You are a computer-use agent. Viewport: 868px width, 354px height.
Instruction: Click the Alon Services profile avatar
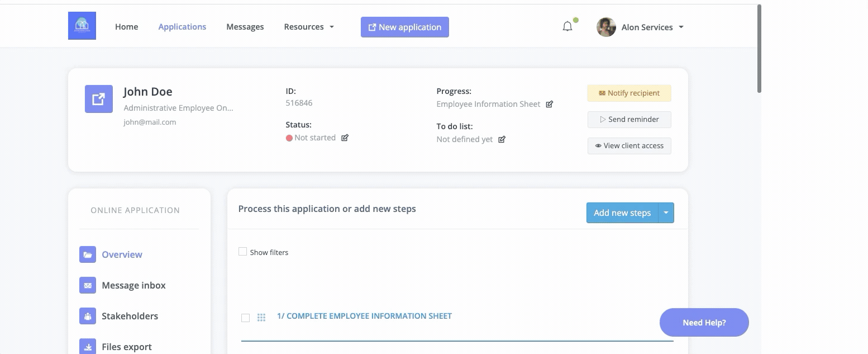pyautogui.click(x=606, y=27)
